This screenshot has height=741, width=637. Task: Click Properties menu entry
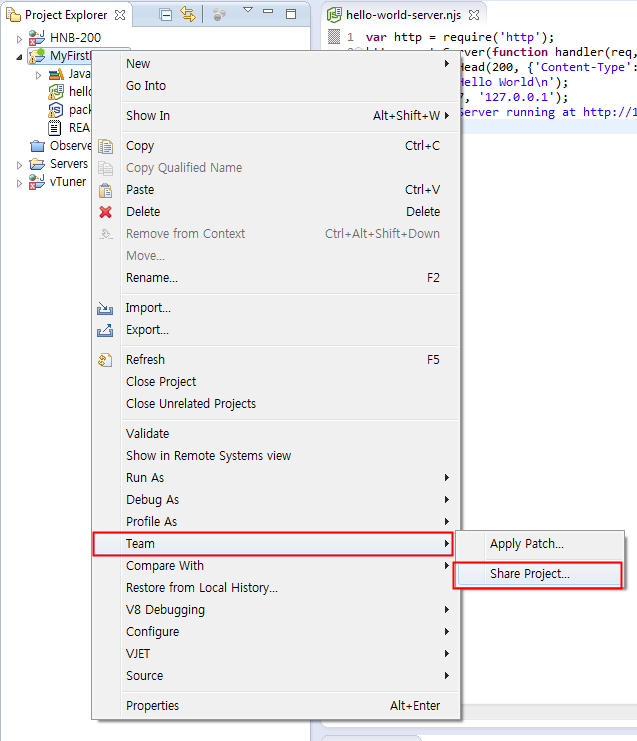tap(276, 706)
